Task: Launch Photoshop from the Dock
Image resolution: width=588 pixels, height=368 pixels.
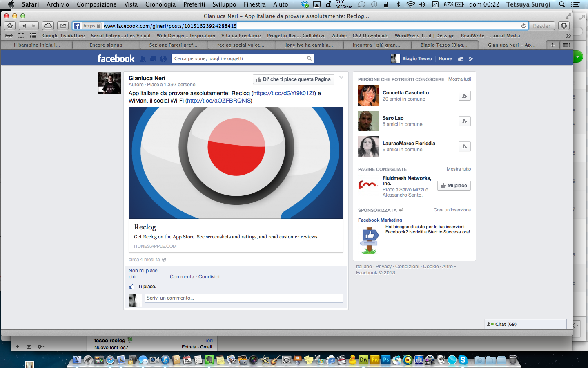Action: [x=386, y=360]
